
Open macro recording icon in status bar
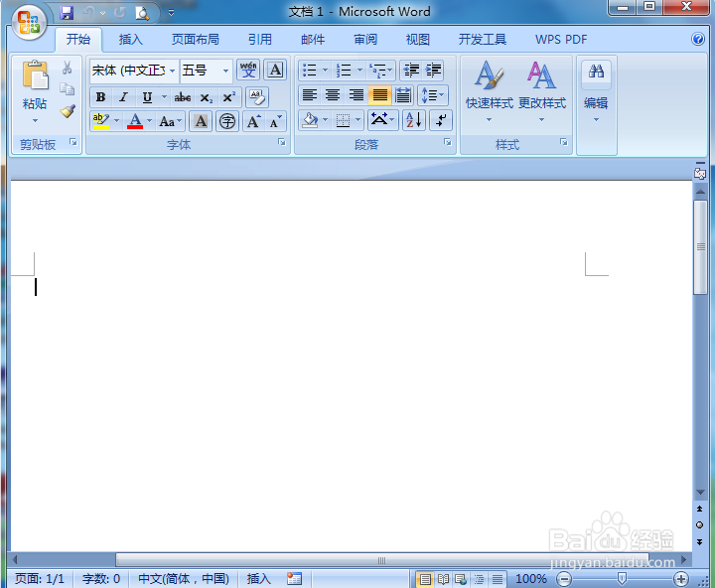click(x=294, y=579)
